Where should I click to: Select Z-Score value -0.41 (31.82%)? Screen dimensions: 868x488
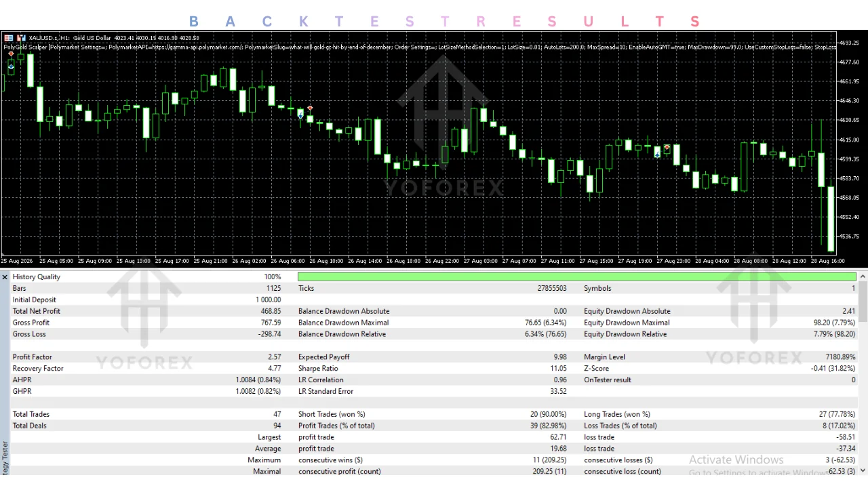coord(833,368)
